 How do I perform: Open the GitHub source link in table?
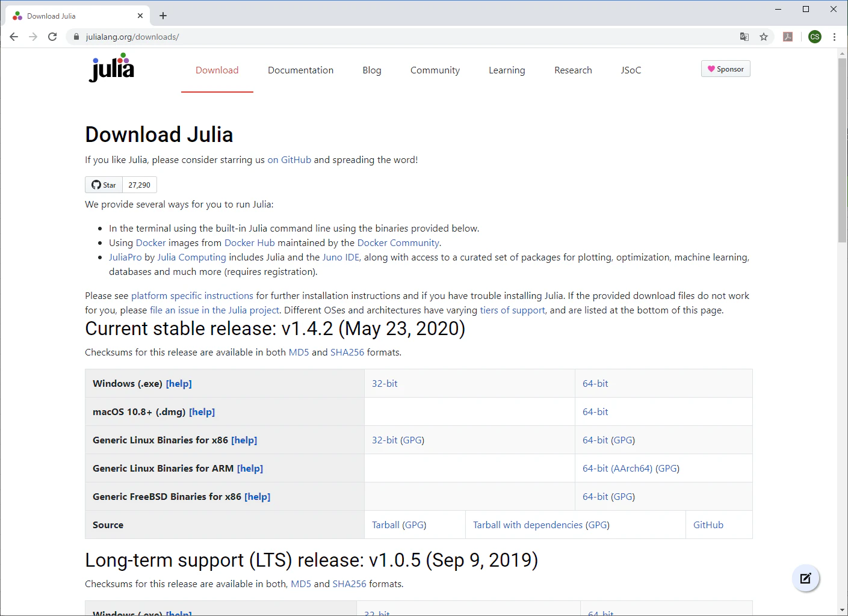click(x=708, y=525)
